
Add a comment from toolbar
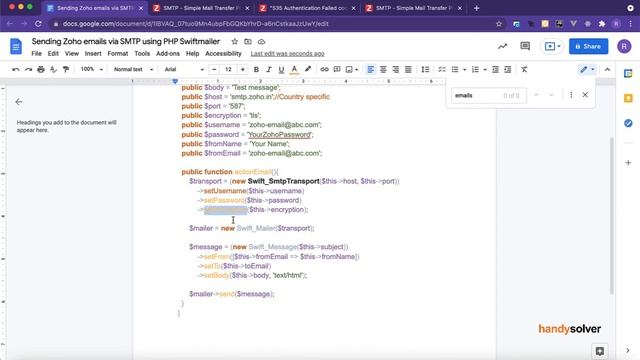click(337, 70)
